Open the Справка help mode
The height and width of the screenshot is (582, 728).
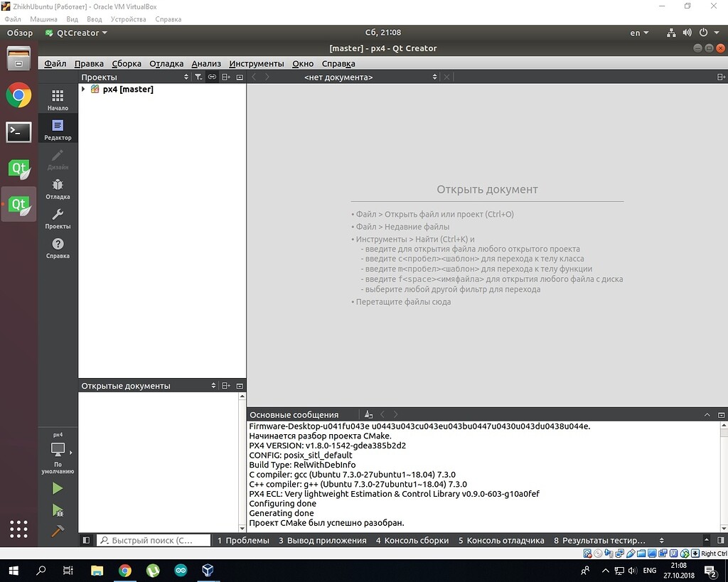(x=58, y=248)
